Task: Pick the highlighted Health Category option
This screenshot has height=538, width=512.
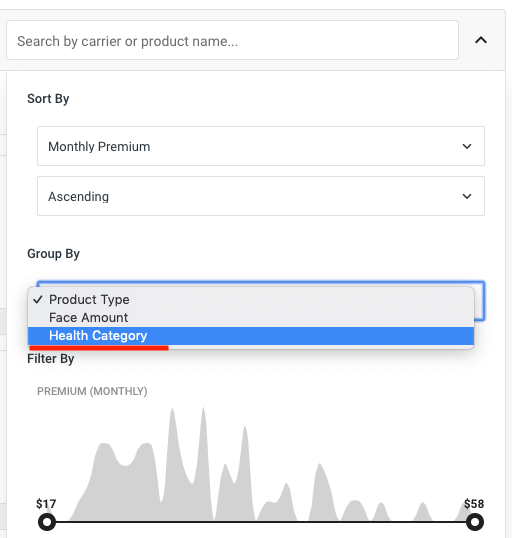Action: (x=251, y=336)
